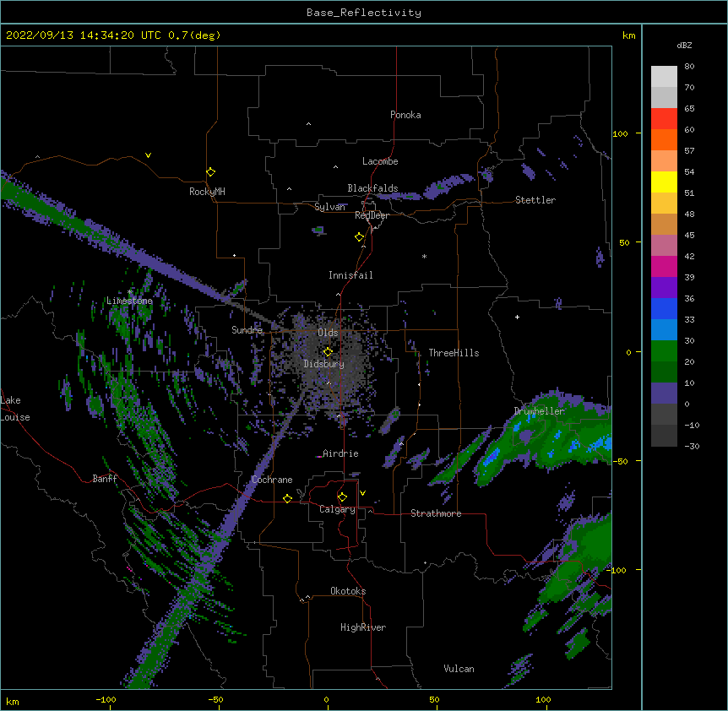Click the Stettler town label

(x=535, y=200)
